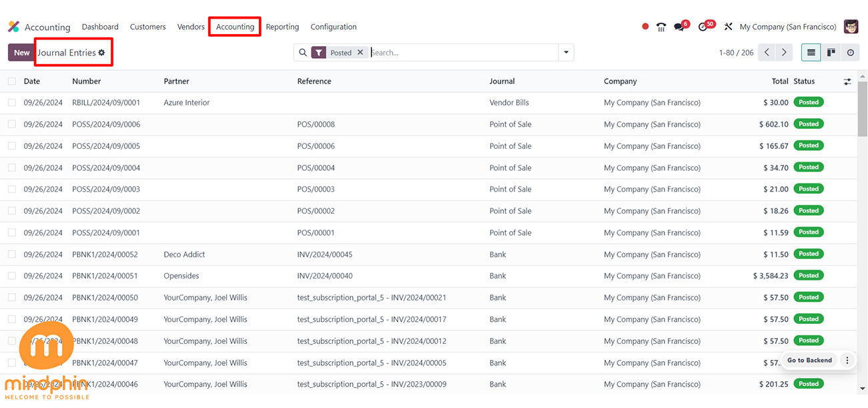Screen dimensions: 868x408
Task: Check the RBILL/2024/09/0001 row checkbox
Action: click(12, 103)
